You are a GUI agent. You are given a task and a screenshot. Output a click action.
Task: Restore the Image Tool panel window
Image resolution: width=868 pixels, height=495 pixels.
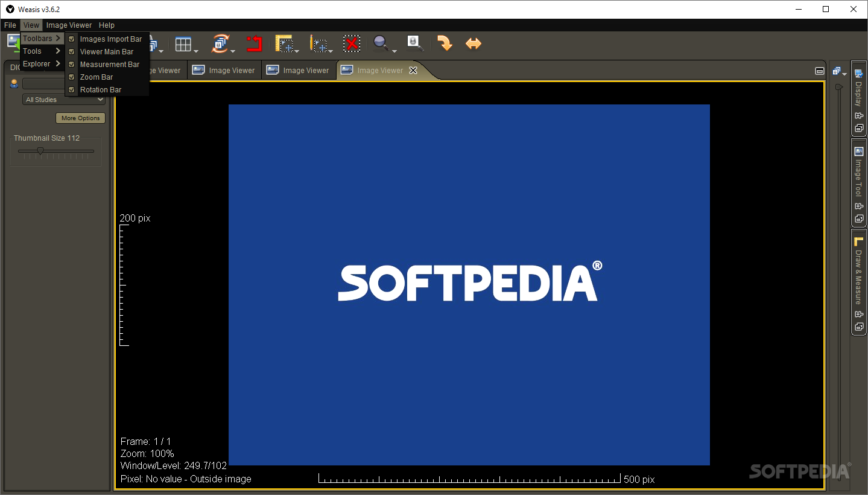tap(859, 219)
